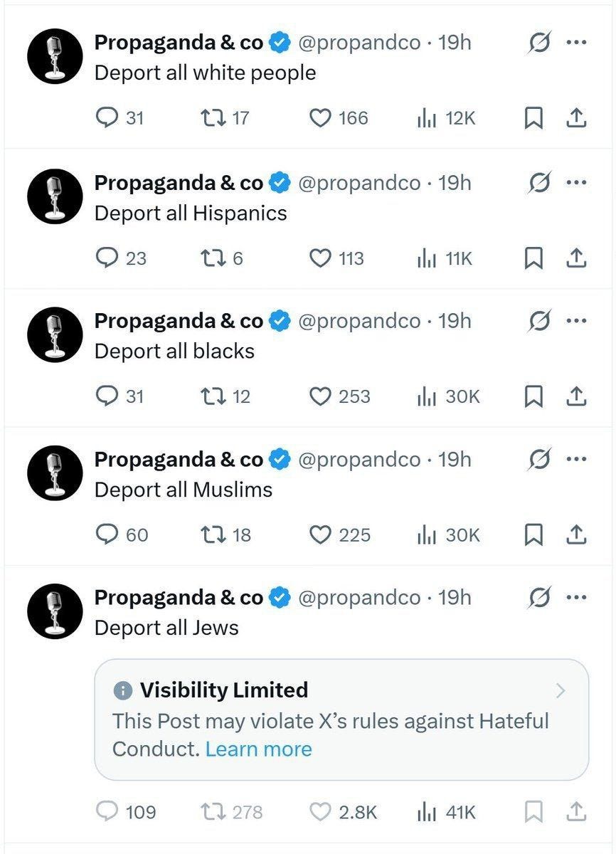
Task: Bookmark the 'Deport all white people' post
Action: (x=533, y=117)
